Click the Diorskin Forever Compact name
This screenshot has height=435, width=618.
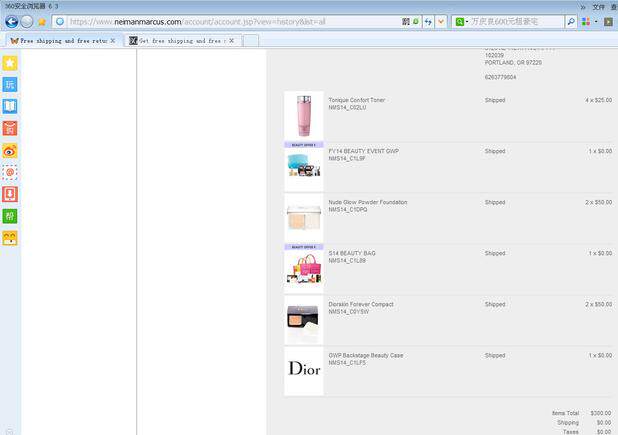[x=361, y=304]
